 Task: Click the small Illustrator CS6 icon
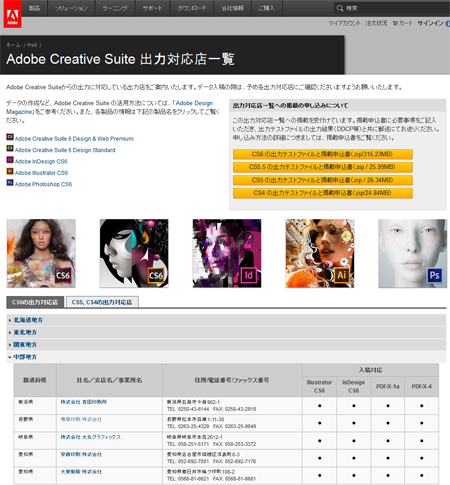10,171
